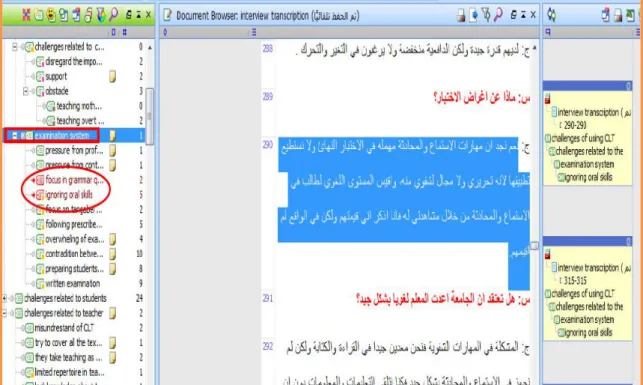Click challenges of using CLT in first retrieved box

tap(583, 138)
